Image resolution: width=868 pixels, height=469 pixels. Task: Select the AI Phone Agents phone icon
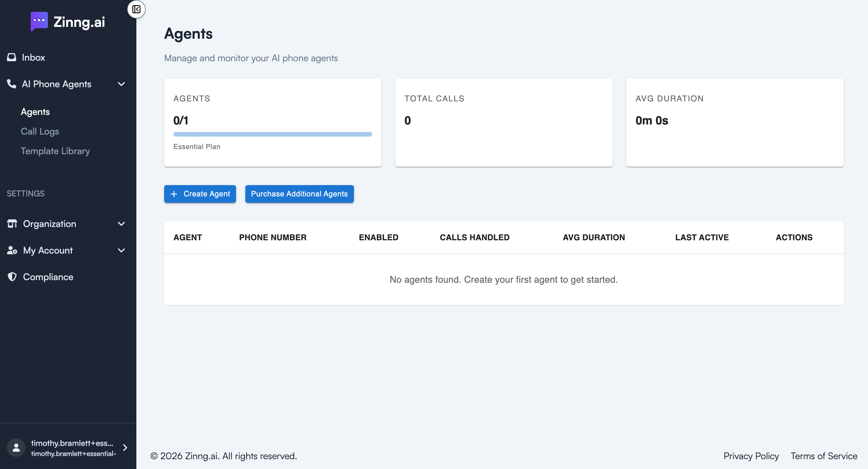(x=12, y=84)
